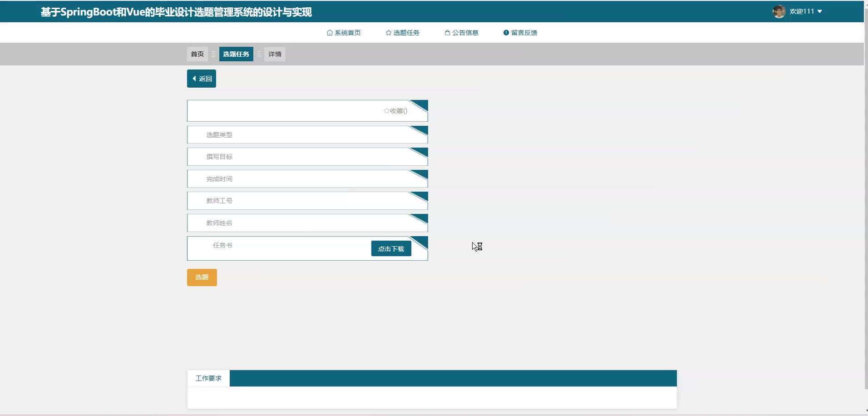The width and height of the screenshot is (868, 416).
Task: Click the 任务书 label
Action: (x=222, y=245)
